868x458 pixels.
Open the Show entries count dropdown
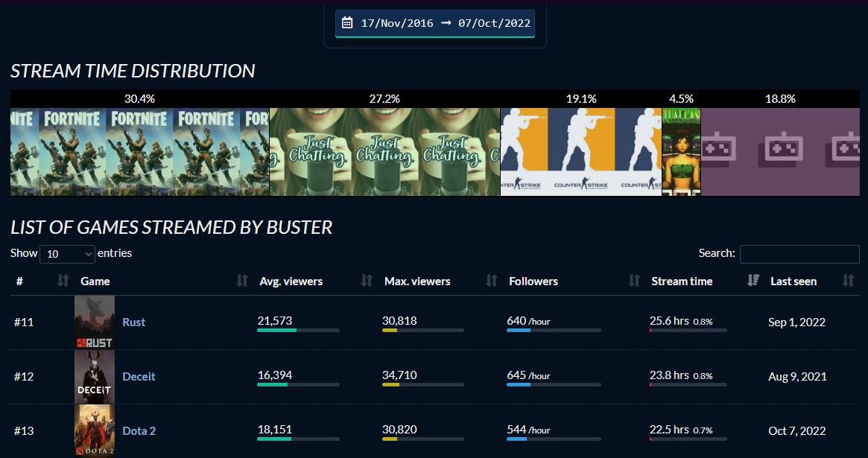67,254
